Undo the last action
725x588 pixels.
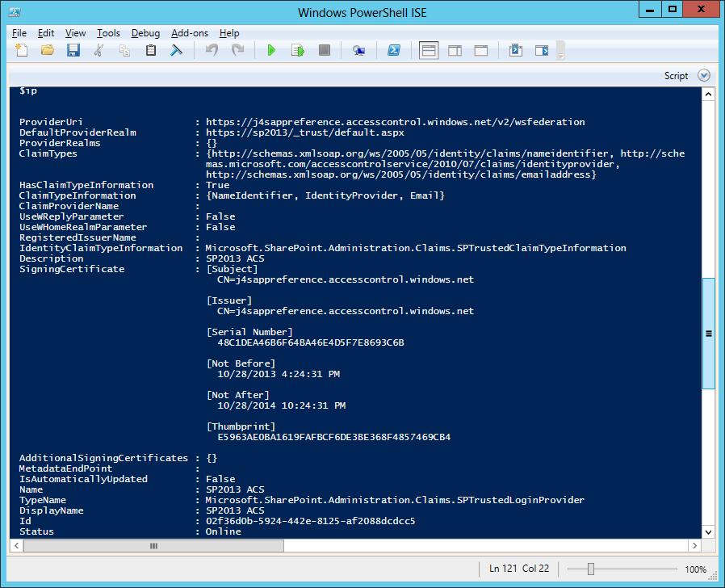[x=212, y=50]
